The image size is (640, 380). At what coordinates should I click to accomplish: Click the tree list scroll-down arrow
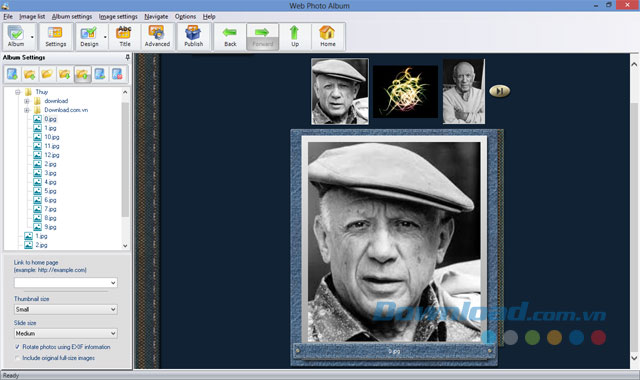pyautogui.click(x=125, y=246)
